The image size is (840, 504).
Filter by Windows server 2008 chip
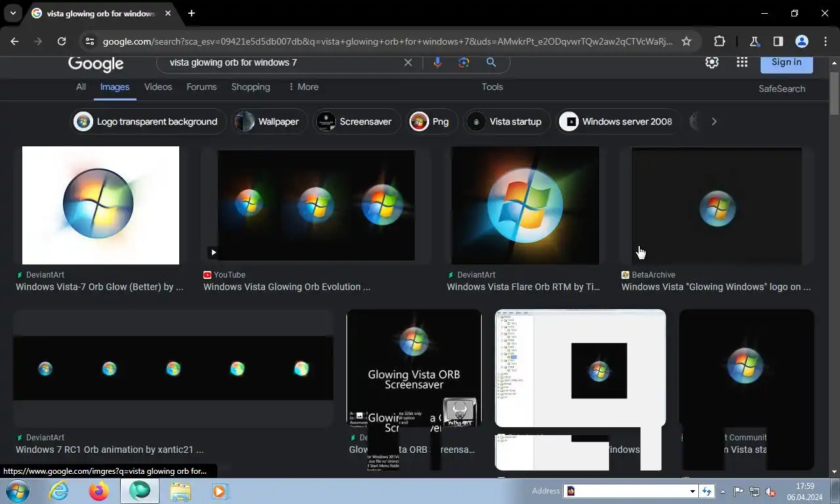point(618,121)
